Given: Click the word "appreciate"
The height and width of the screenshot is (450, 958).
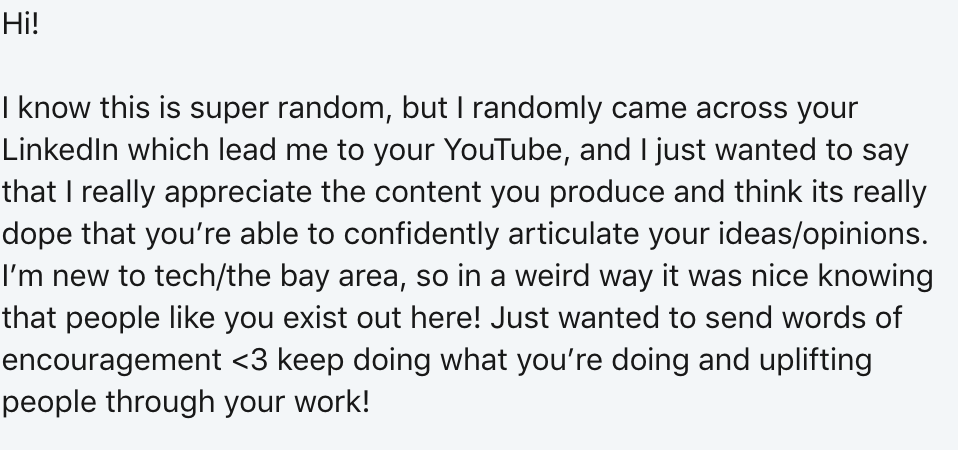Looking at the screenshot, I should (238, 194).
